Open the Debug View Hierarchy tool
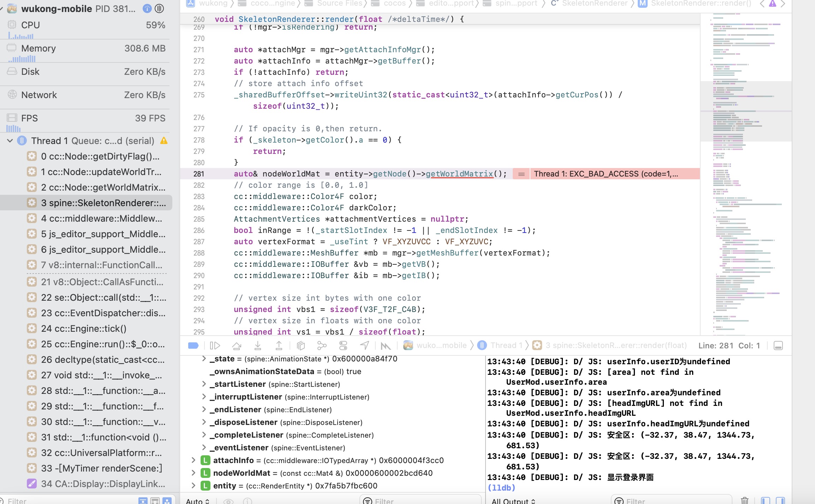The height and width of the screenshot is (504, 815). (x=301, y=346)
